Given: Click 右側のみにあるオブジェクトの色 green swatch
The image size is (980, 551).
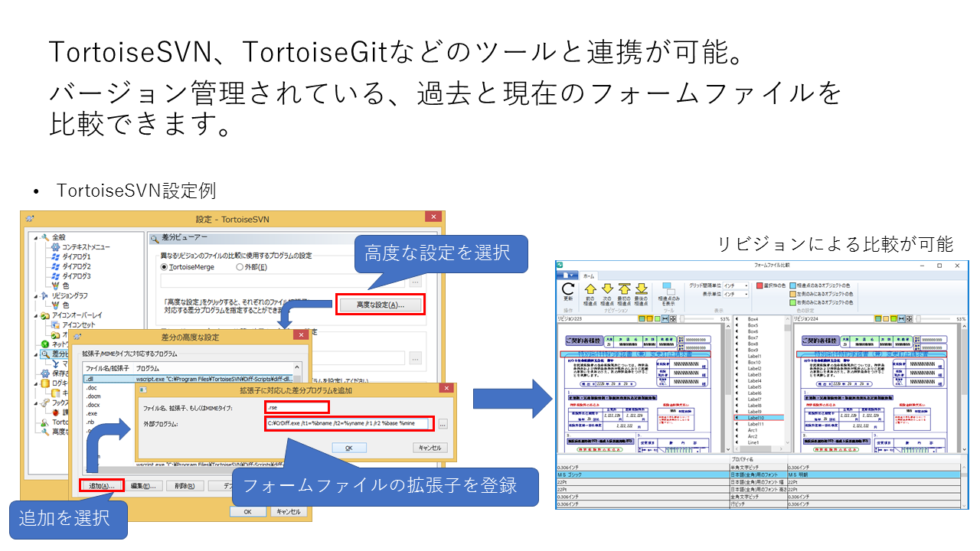Looking at the screenshot, I should pos(792,302).
